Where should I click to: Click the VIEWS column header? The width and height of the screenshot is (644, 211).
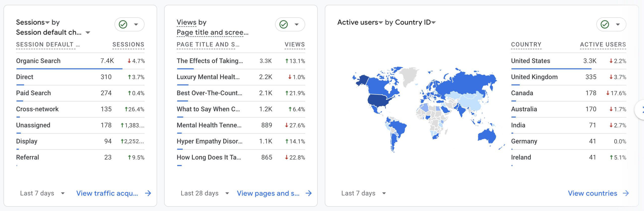[294, 45]
